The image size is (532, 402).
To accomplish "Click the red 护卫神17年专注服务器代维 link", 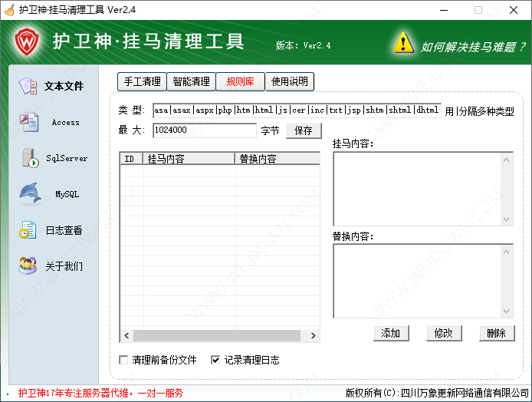I will (x=100, y=393).
